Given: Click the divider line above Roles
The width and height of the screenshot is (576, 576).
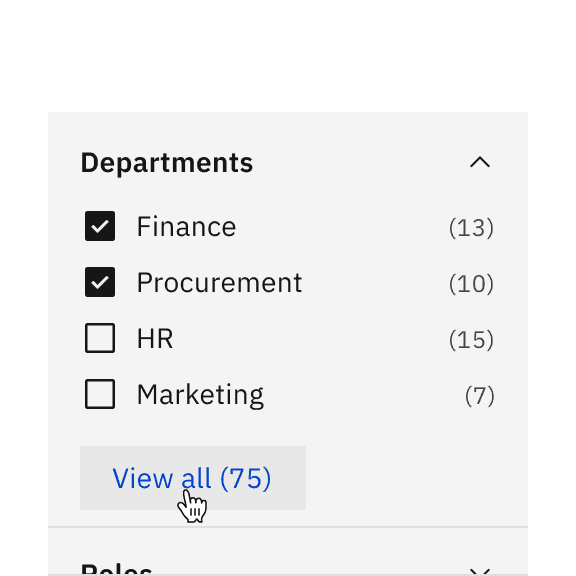Looking at the screenshot, I should point(288,527).
